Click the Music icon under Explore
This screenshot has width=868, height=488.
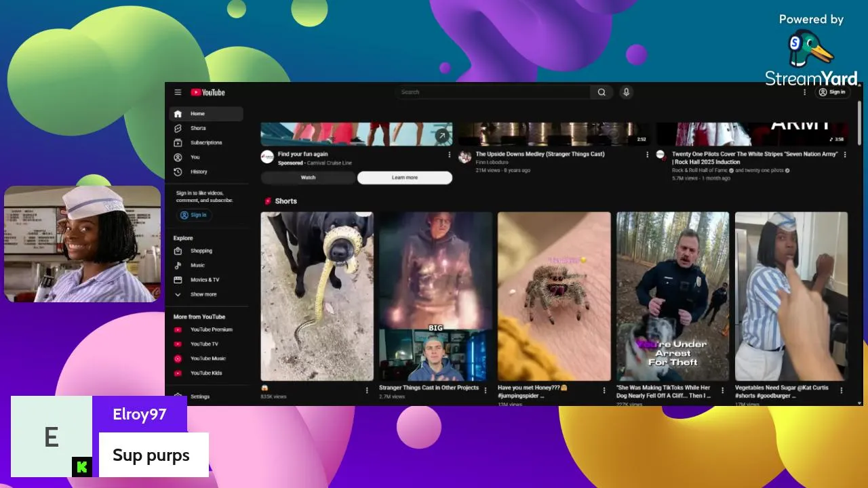(x=178, y=265)
